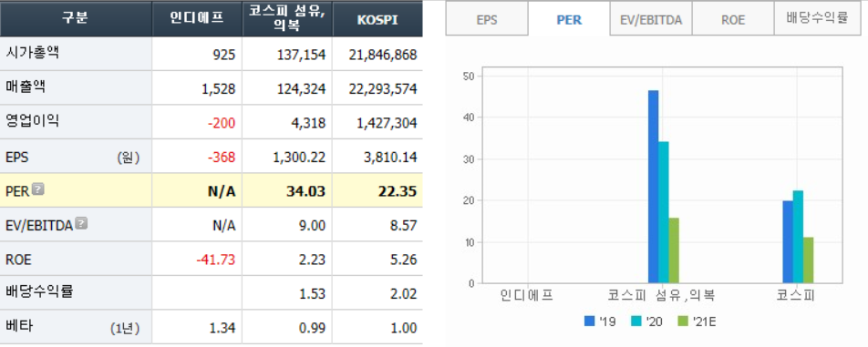Select the PER row label
The image size is (868, 347).
click(17, 191)
